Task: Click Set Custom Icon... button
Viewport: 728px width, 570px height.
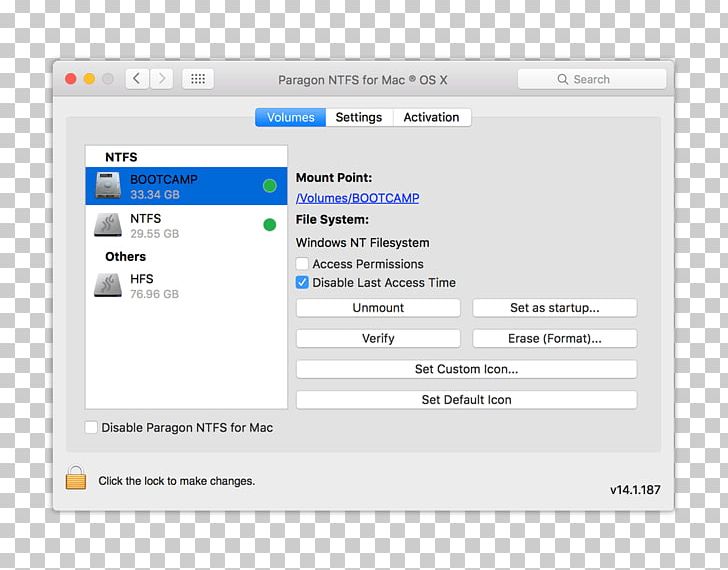Action: (x=466, y=369)
